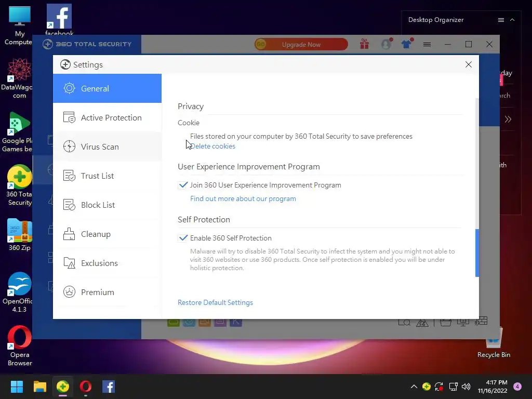Open the clock showing 4:17 PM
The width and height of the screenshot is (532, 399).
click(493, 387)
